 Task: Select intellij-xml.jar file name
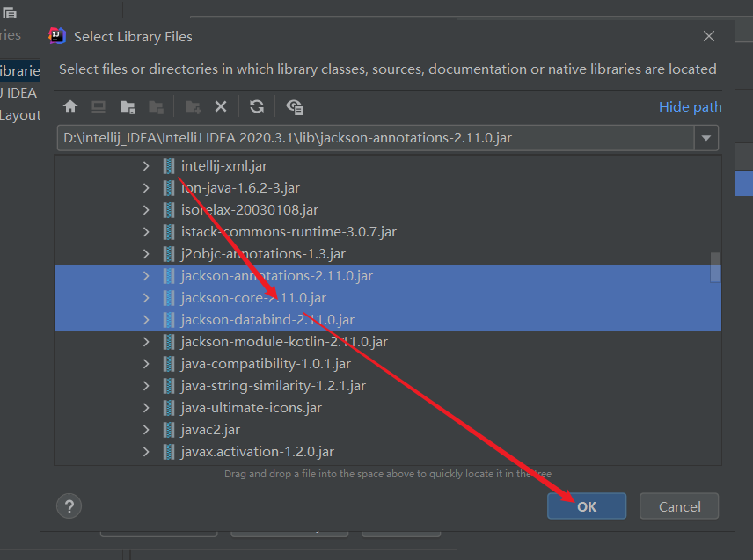(x=223, y=166)
